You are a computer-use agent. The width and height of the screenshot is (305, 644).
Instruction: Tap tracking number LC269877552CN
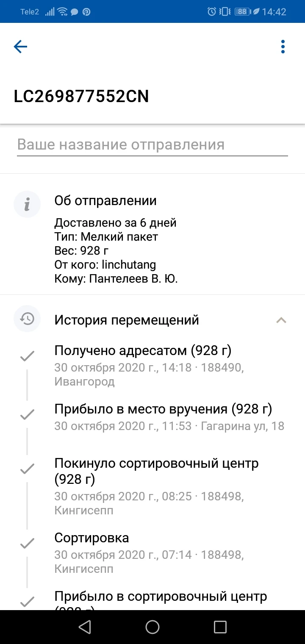pos(81,97)
